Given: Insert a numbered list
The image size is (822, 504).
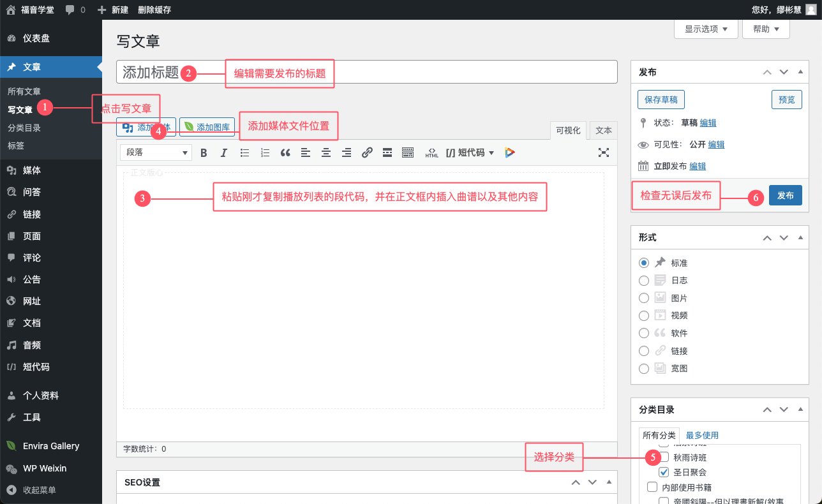Looking at the screenshot, I should pyautogui.click(x=265, y=152).
